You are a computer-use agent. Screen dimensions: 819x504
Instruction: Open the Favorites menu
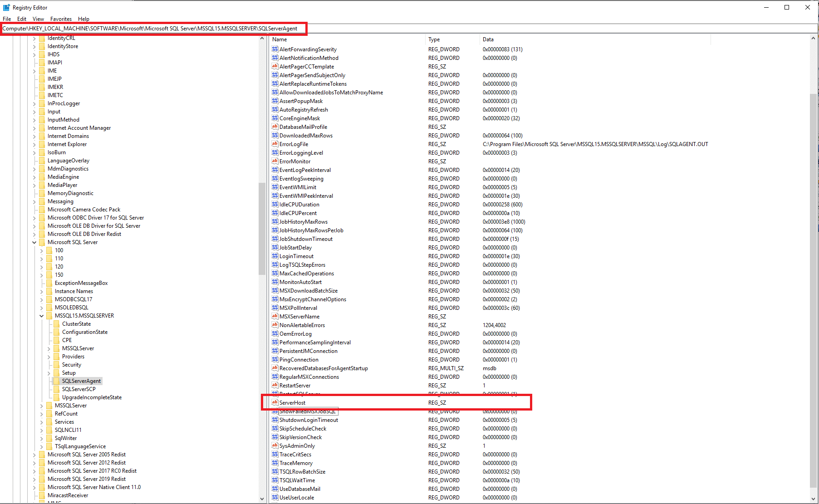[x=61, y=19]
